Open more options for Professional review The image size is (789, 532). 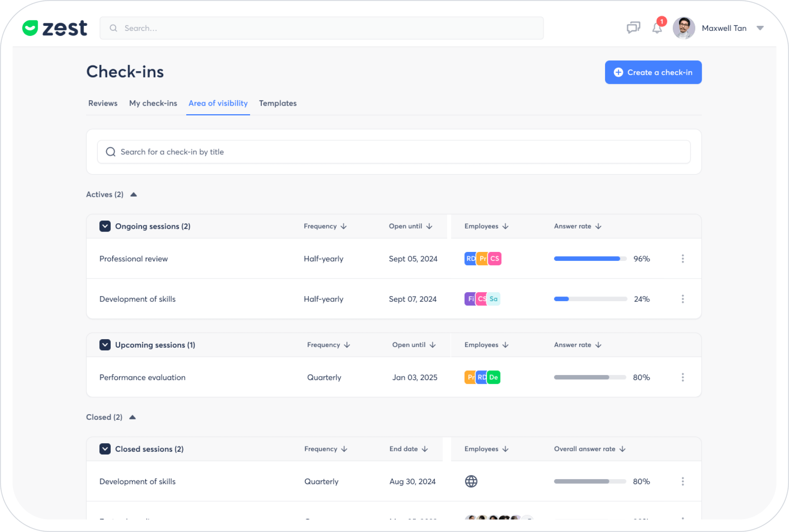pyautogui.click(x=683, y=259)
